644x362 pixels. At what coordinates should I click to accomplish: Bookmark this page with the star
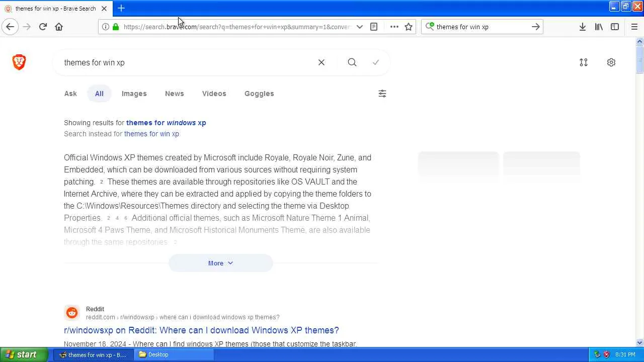tap(409, 27)
